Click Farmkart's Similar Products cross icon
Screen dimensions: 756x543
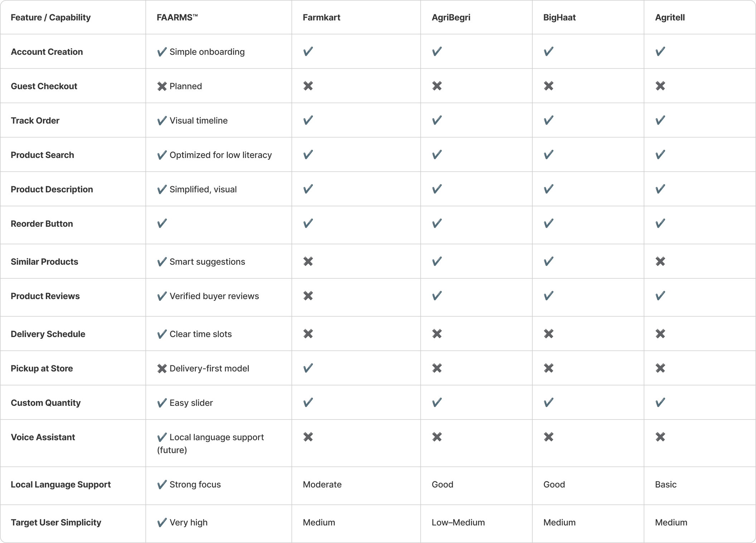[308, 261]
